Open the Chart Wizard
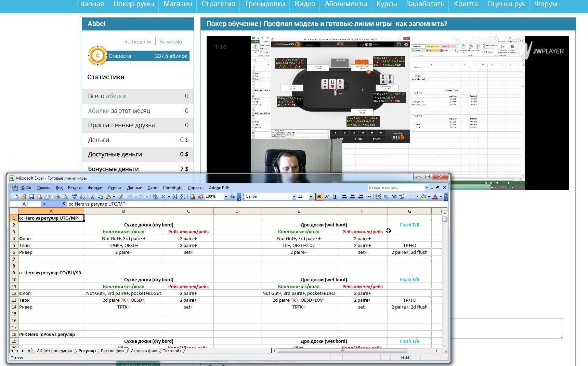The height and width of the screenshot is (366, 588). point(193,197)
